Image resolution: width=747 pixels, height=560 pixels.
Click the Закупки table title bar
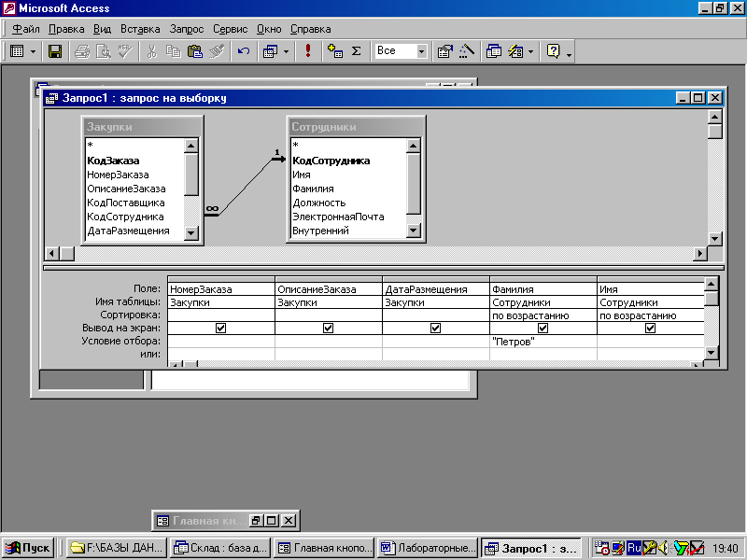tap(142, 127)
